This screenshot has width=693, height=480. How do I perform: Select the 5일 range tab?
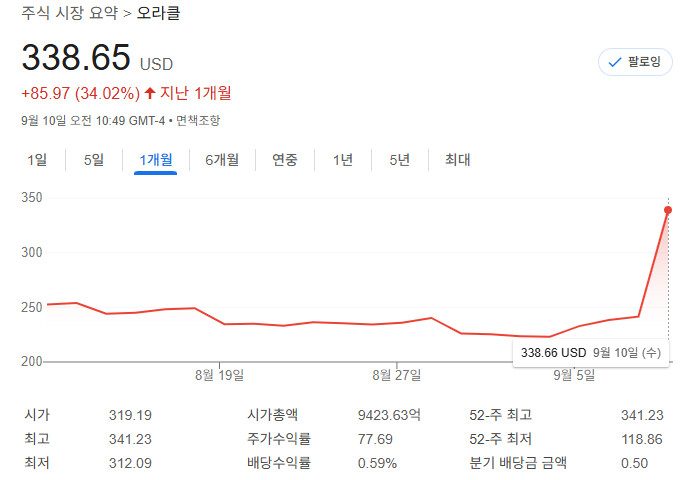point(94,160)
